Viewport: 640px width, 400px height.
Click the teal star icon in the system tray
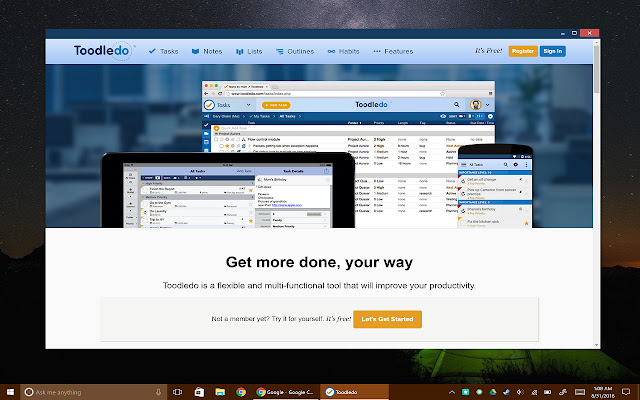(466, 392)
